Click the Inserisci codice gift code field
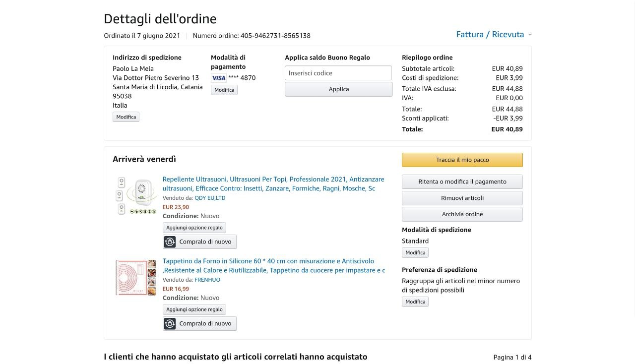The width and height of the screenshot is (635, 364). [x=338, y=73]
